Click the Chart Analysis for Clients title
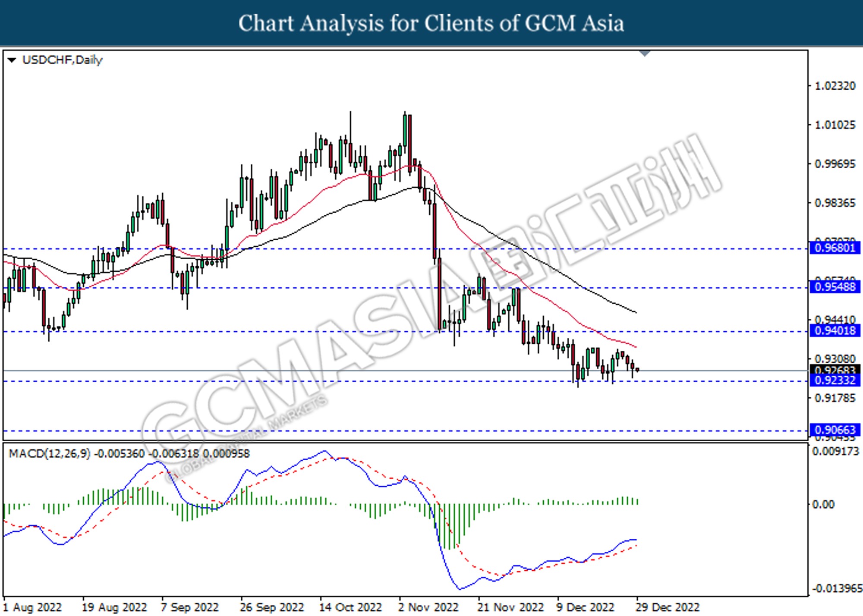 click(431, 23)
